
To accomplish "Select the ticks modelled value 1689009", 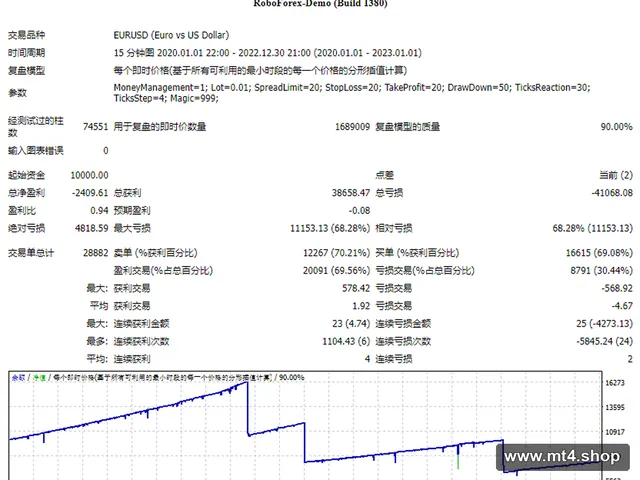I will click(352, 127).
